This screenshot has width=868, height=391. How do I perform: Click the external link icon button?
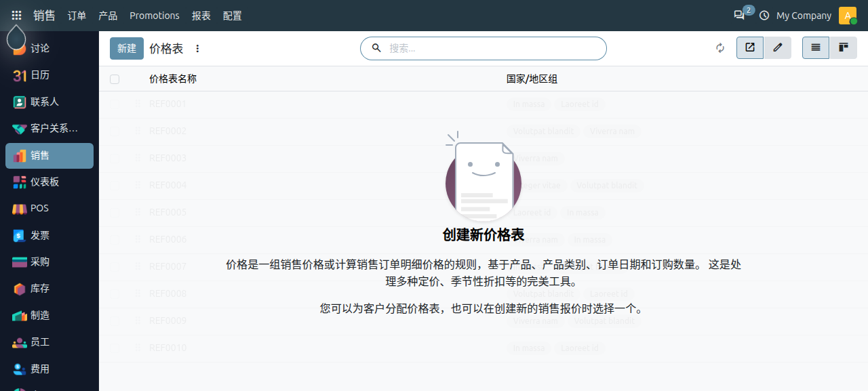[750, 47]
